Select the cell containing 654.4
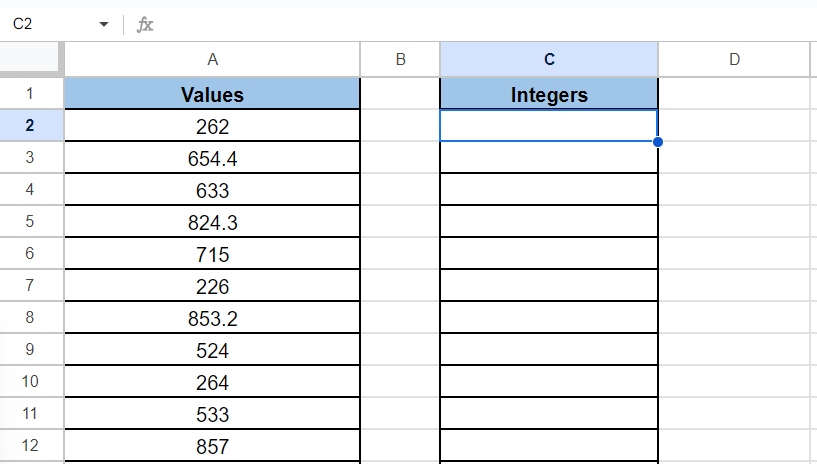 click(x=212, y=158)
